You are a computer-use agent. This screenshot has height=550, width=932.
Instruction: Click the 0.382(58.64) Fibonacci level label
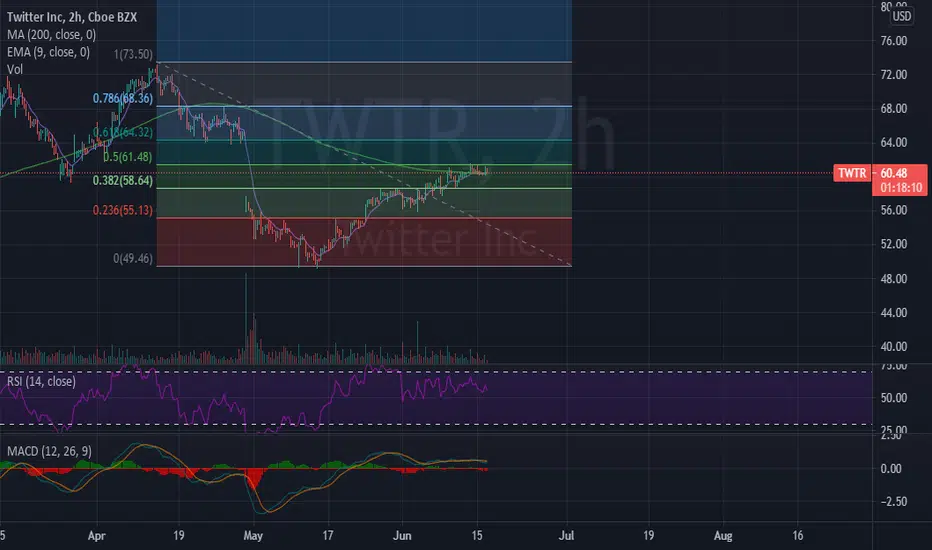tap(122, 180)
